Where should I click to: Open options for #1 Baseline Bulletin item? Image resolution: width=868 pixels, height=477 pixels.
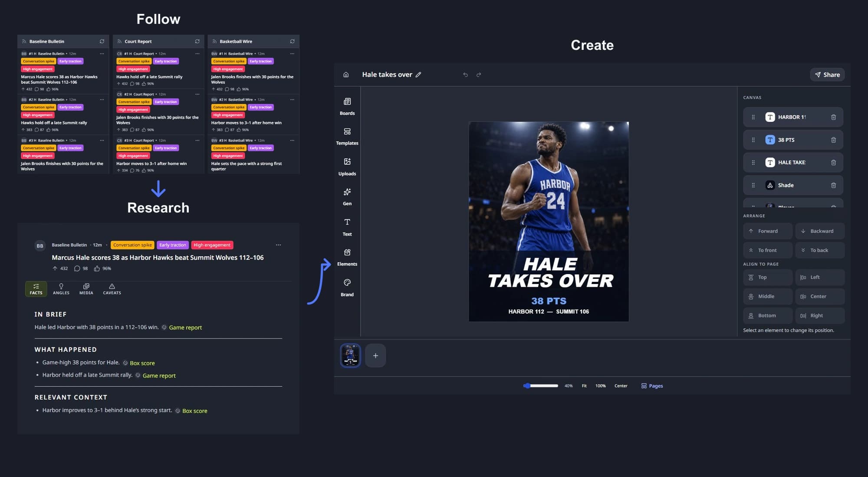tap(102, 54)
